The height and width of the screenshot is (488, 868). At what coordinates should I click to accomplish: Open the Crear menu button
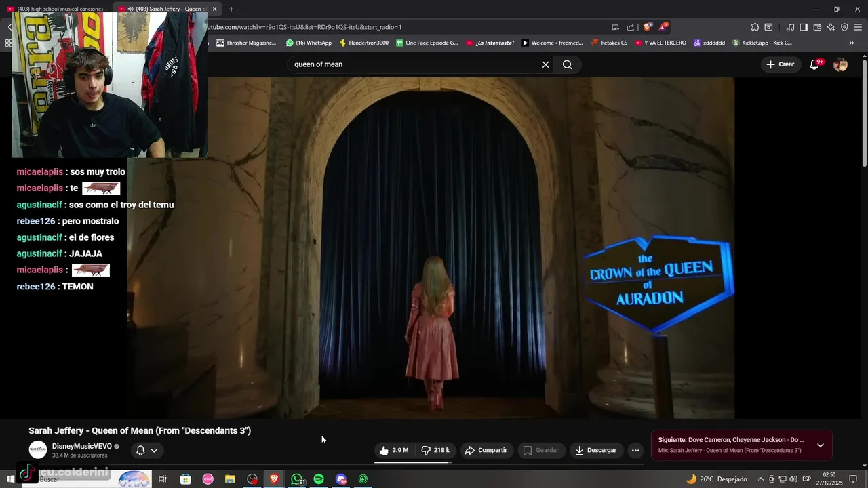[x=780, y=64]
